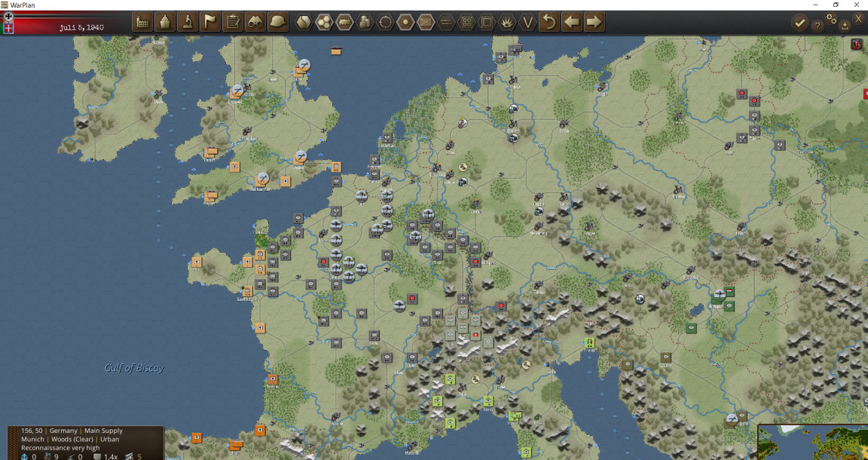Image resolution: width=868 pixels, height=460 pixels.
Task: Open the helmet units list icon
Action: click(x=279, y=22)
